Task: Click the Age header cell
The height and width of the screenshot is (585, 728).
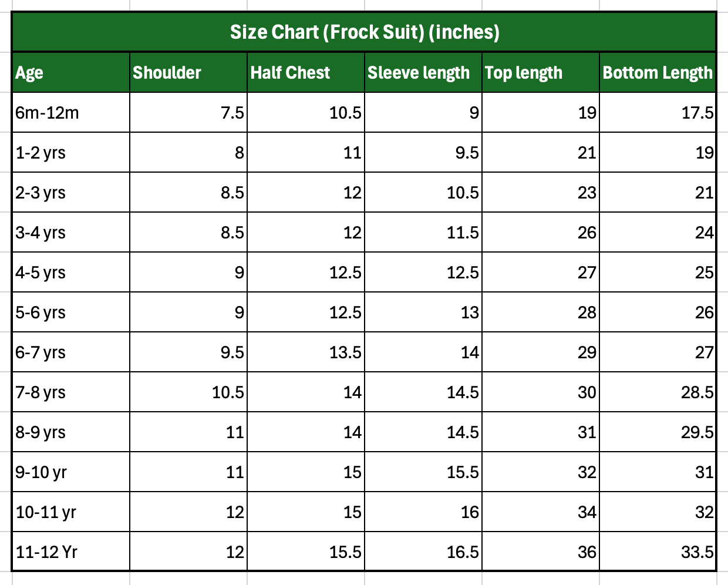Action: (70, 72)
